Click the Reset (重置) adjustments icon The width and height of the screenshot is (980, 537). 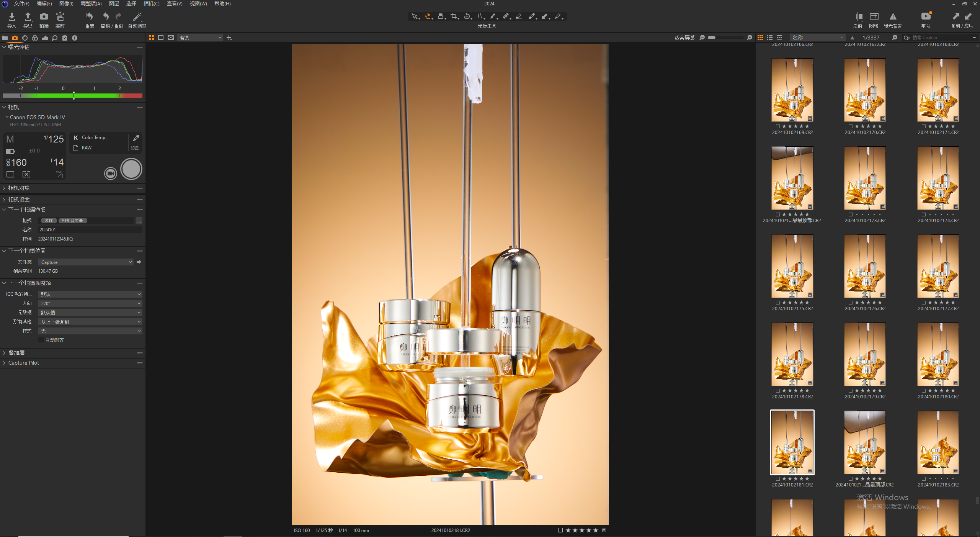click(x=90, y=16)
